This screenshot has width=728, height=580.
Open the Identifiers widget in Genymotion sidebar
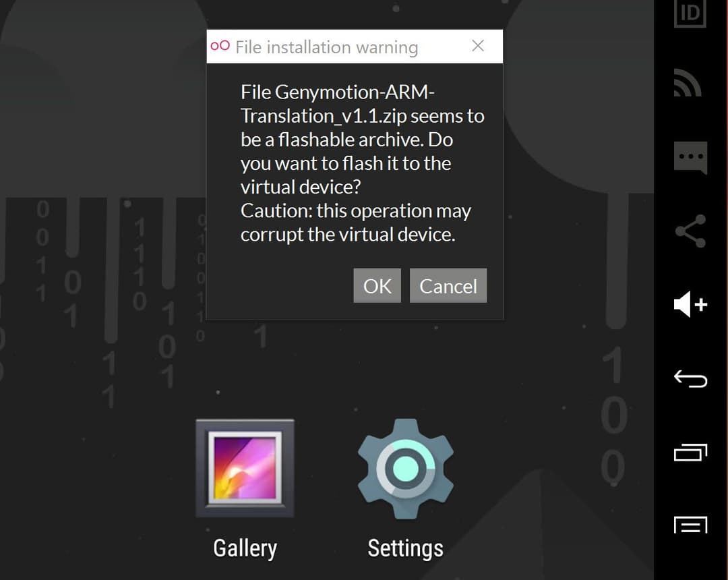coord(690,13)
